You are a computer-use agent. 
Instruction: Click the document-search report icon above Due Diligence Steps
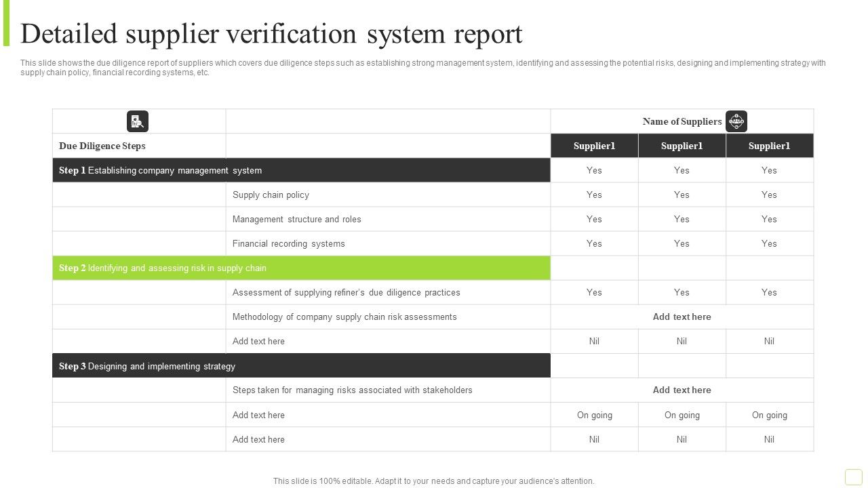point(138,121)
